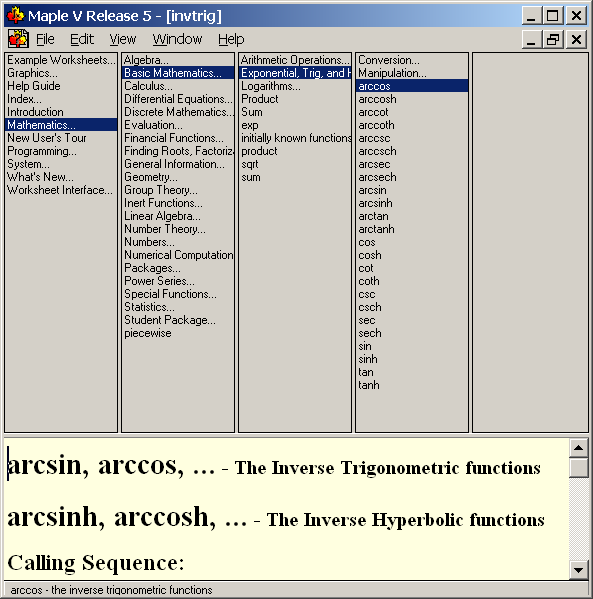Click the Maple document icon beside File menu
Screen dimensions: 593x599
(x=18, y=39)
